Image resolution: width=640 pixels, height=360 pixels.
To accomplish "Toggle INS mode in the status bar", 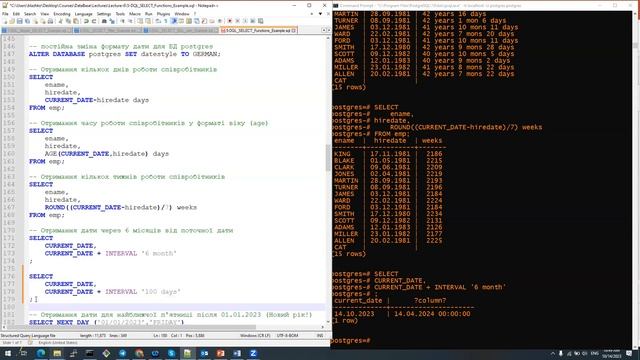I will click(x=320, y=336).
